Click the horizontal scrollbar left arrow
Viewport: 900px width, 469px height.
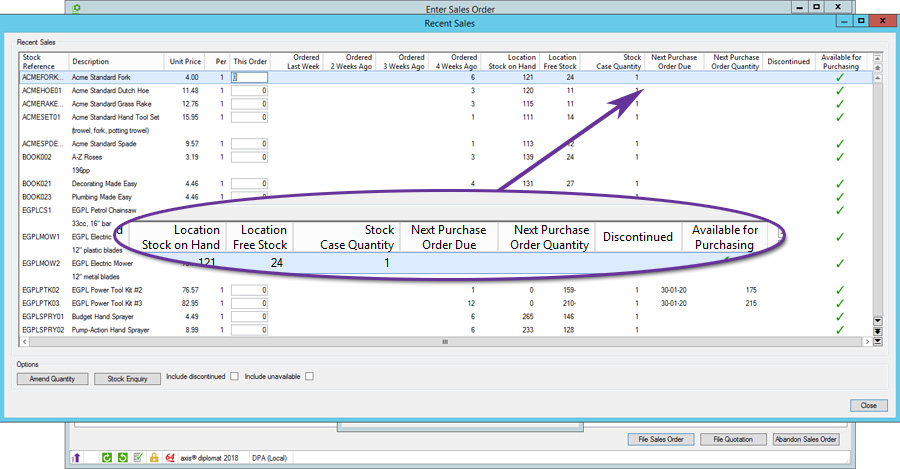(25, 342)
